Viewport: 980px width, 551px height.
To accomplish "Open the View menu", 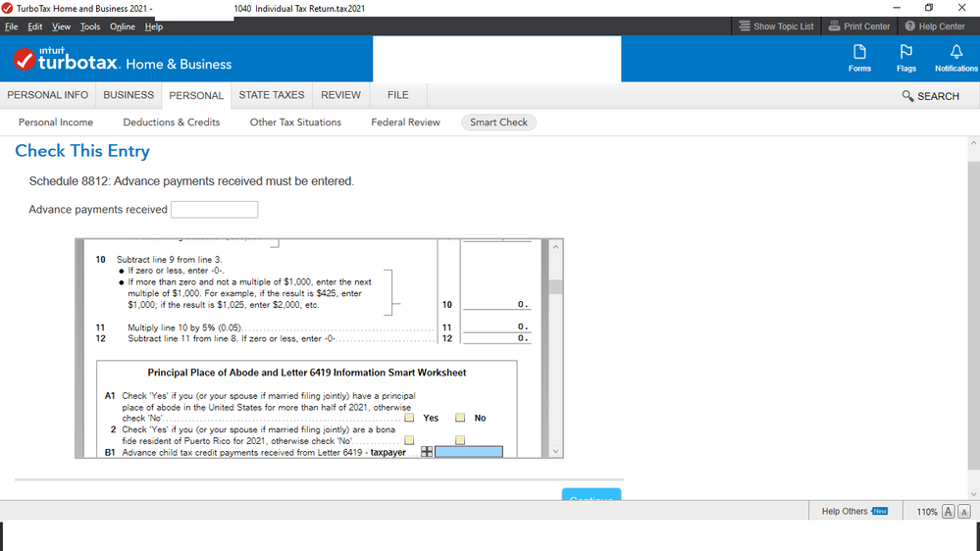I will click(x=61, y=26).
